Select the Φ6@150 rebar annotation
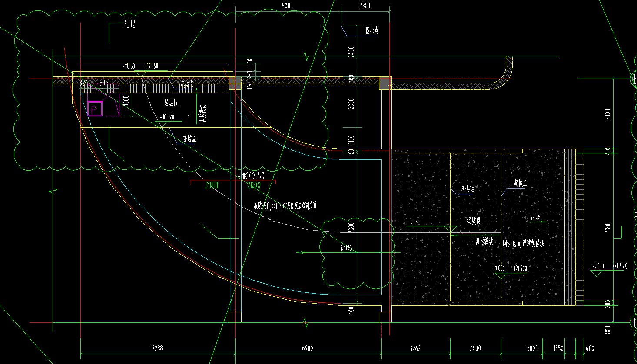637x364 pixels. coord(253,175)
